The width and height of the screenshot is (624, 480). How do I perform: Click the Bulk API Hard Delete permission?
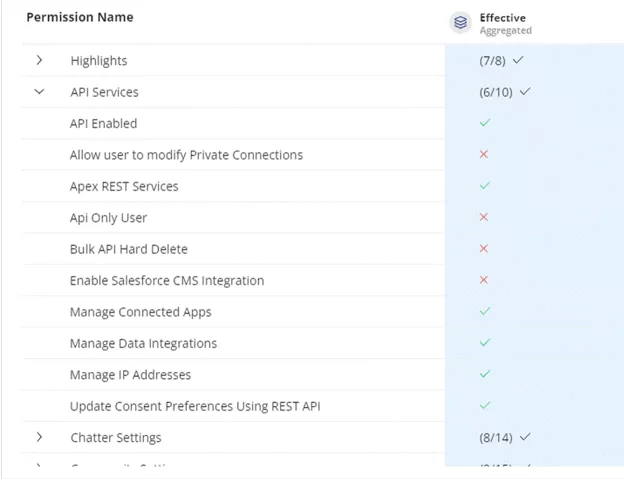point(129,249)
